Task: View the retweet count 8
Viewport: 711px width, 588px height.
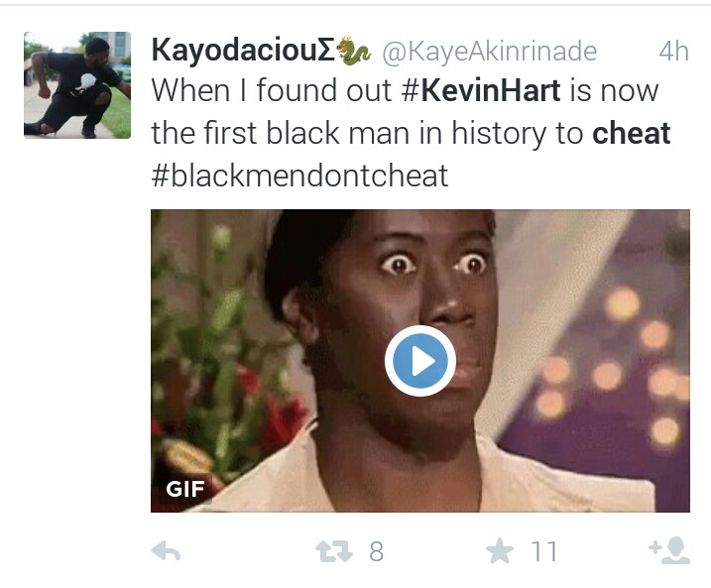Action: coord(377,551)
